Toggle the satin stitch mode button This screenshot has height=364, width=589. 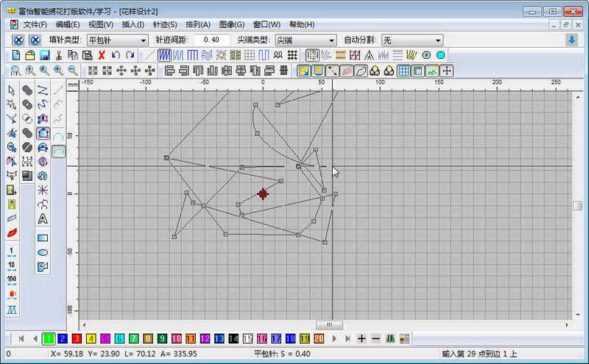click(164, 56)
